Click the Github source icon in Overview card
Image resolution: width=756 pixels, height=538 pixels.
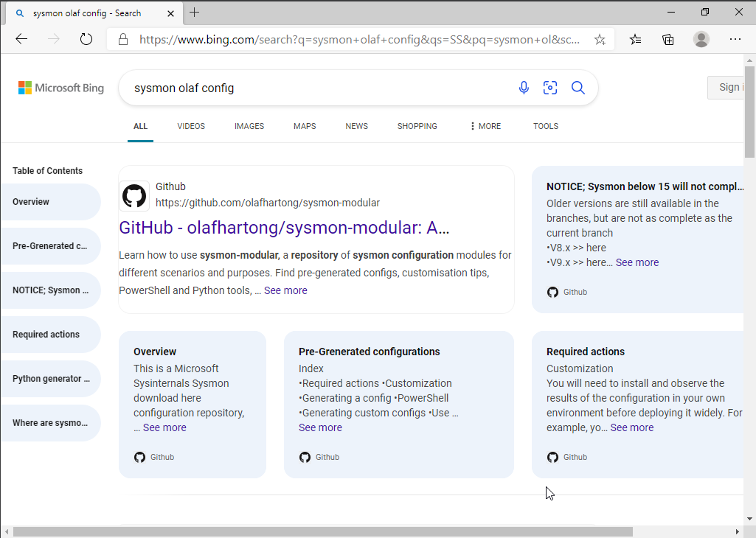[140, 457]
